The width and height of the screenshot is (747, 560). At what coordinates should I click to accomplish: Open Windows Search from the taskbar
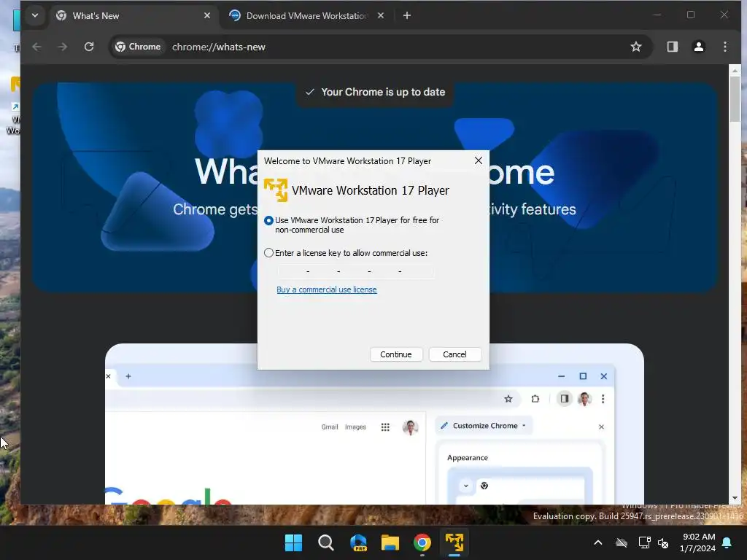pyautogui.click(x=326, y=542)
